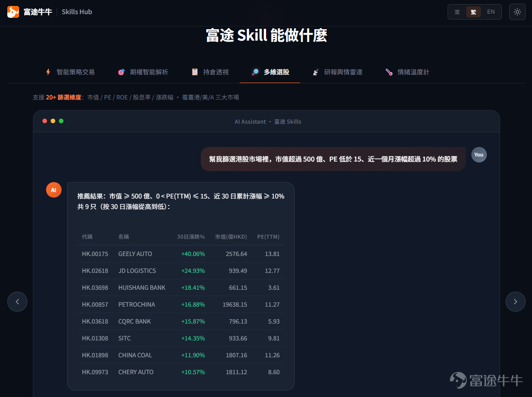Click the PETROCHINA name cell

137,305
